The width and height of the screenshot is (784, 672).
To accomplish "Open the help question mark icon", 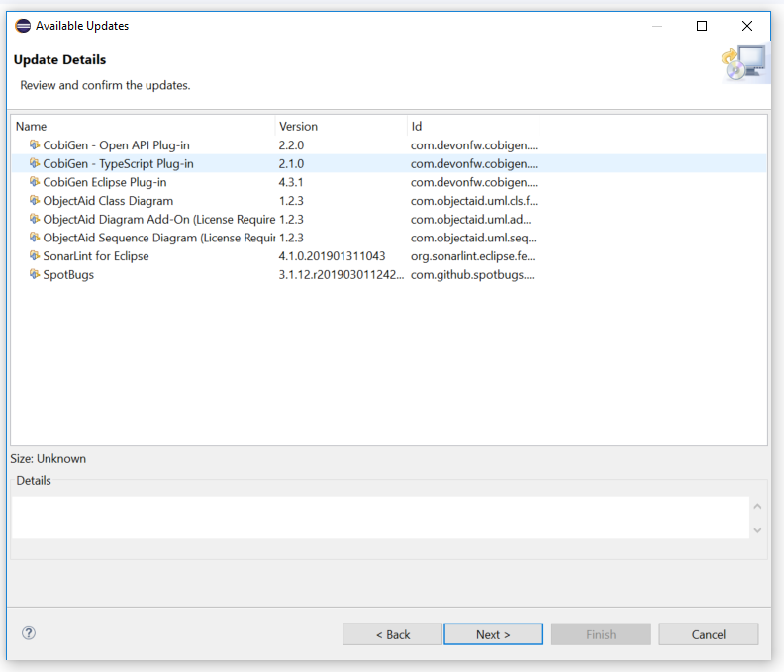I will coord(29,633).
